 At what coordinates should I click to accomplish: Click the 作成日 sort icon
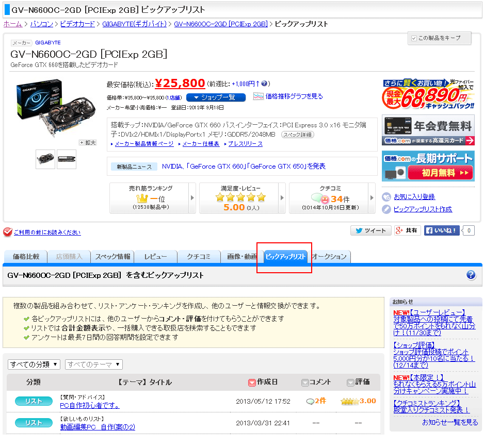coord(252,383)
